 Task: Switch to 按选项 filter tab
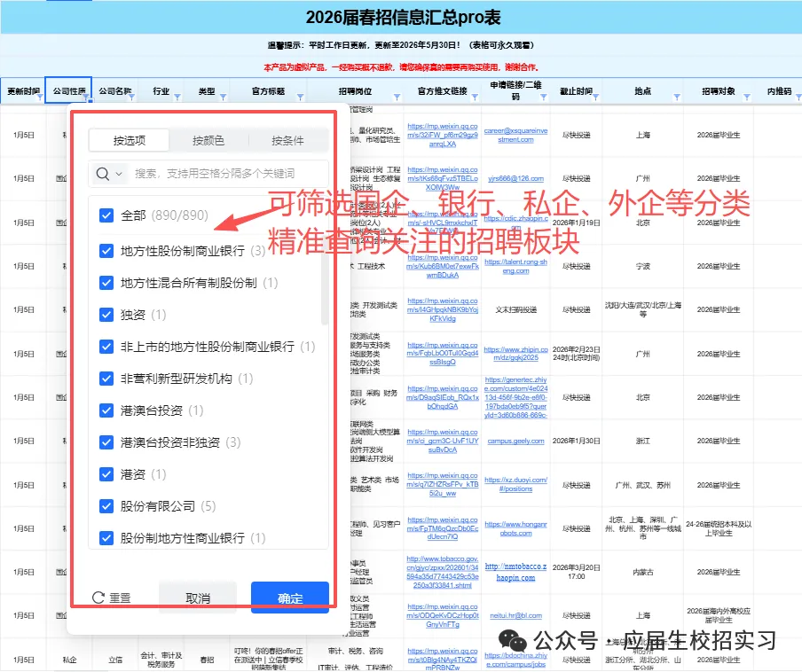(130, 141)
